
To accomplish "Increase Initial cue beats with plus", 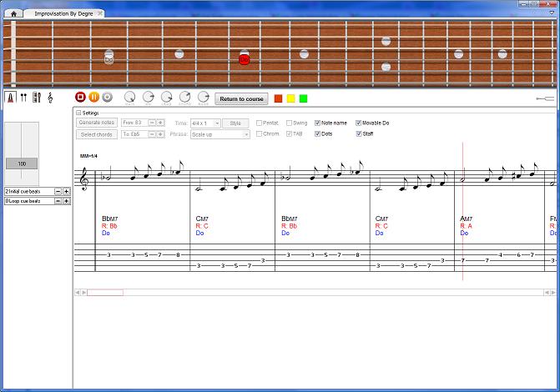I will click(x=66, y=191).
